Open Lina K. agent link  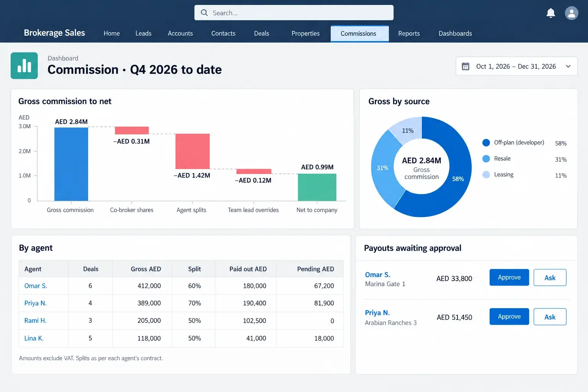tap(34, 338)
